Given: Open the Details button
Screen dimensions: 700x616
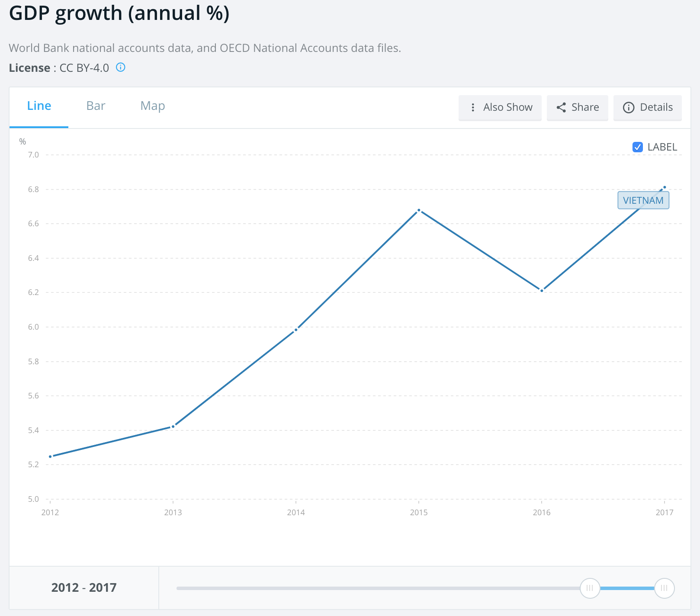Looking at the screenshot, I should (x=656, y=107).
